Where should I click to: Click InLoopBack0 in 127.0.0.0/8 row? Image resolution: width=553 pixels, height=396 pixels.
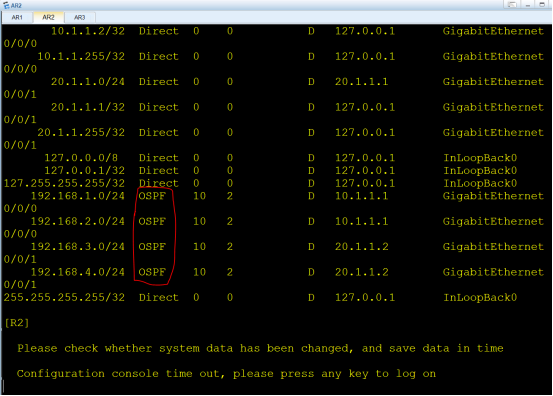[x=480, y=158]
